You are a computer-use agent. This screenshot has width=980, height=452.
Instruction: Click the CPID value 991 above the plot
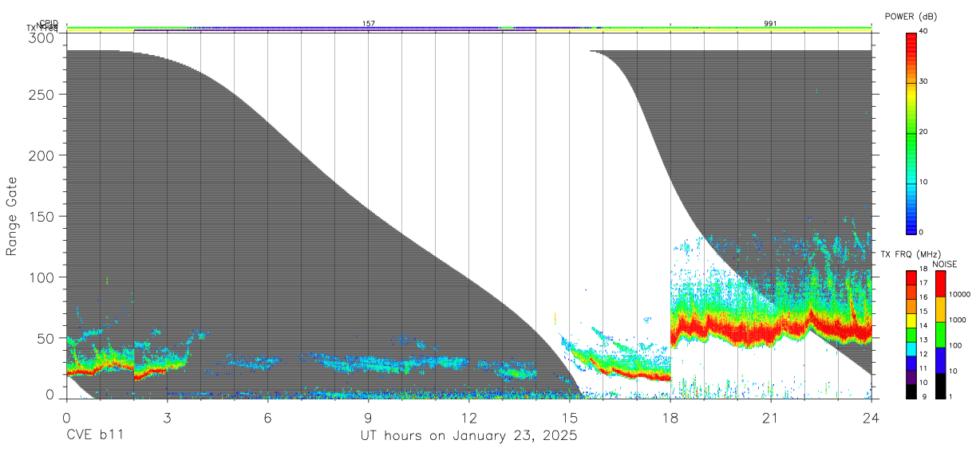[770, 24]
